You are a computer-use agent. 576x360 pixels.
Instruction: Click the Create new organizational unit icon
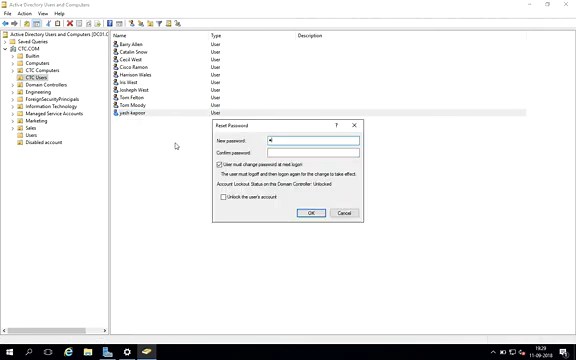tap(150, 24)
